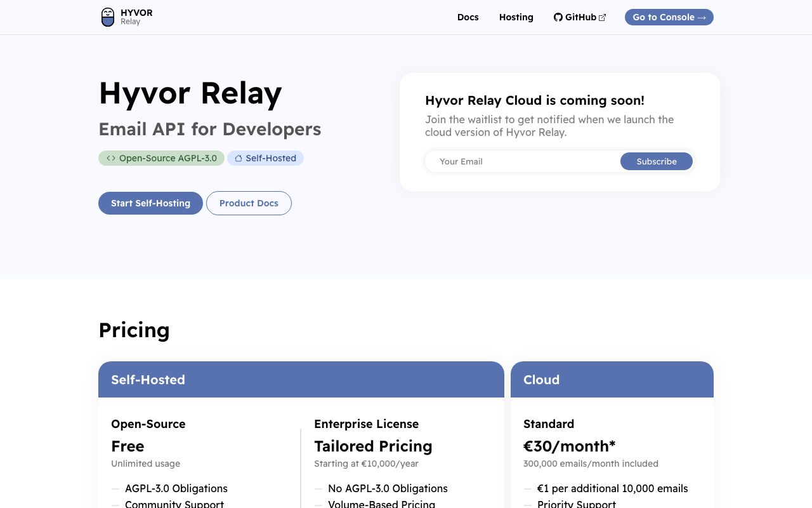This screenshot has width=812, height=508.
Task: Click the HYVOR Relay brand name
Action: pyautogui.click(x=136, y=17)
